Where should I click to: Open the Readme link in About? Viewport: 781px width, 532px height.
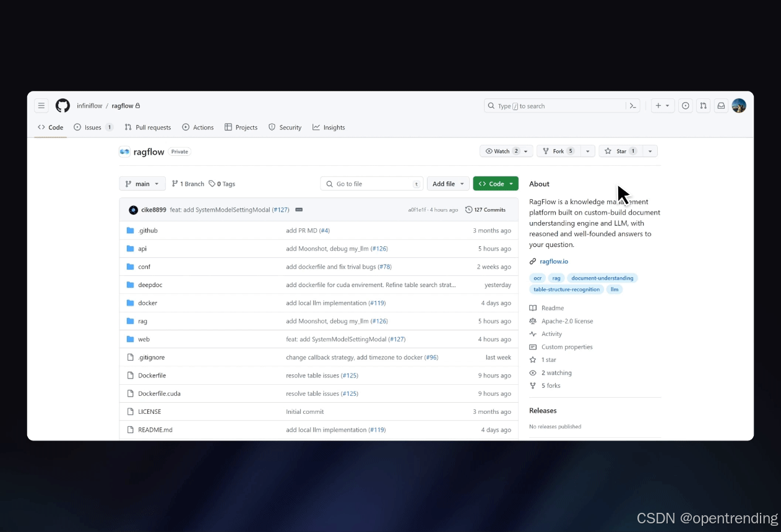tap(553, 308)
